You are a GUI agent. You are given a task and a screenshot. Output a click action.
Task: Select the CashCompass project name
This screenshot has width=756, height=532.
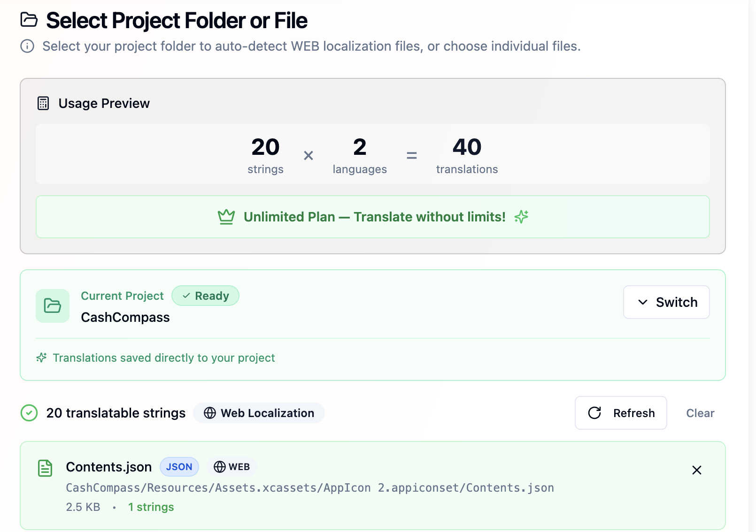coord(125,318)
